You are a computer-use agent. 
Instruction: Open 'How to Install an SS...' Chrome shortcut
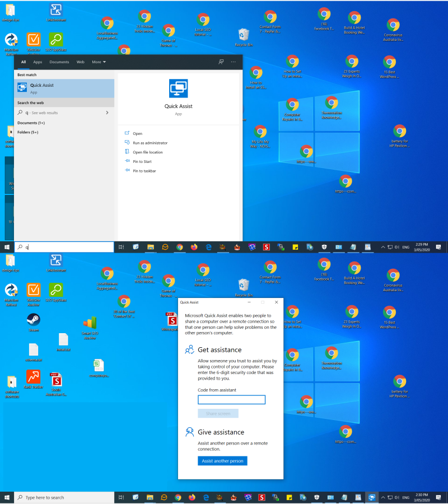256,77
